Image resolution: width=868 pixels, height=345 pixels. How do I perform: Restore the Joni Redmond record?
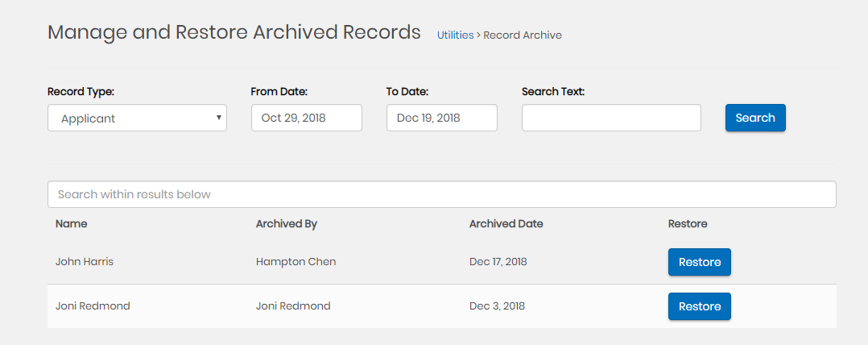[x=699, y=306]
